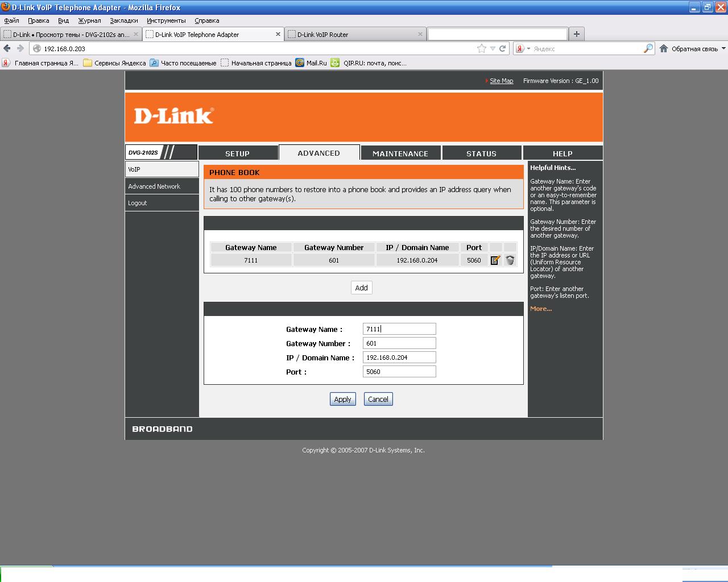The width and height of the screenshot is (728, 582).
Task: Select the ADVANCED tab
Action: (319, 153)
